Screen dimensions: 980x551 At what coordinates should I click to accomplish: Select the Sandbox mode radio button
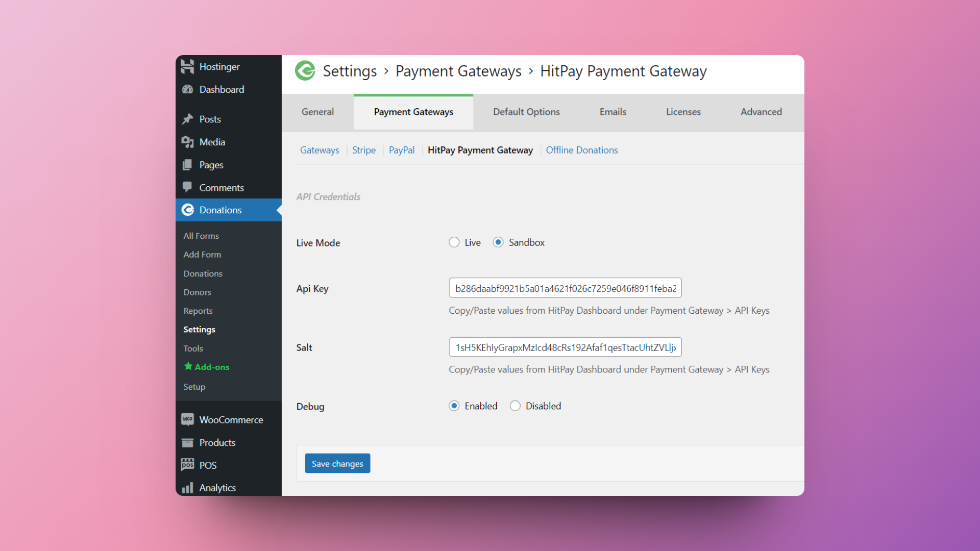pos(498,242)
